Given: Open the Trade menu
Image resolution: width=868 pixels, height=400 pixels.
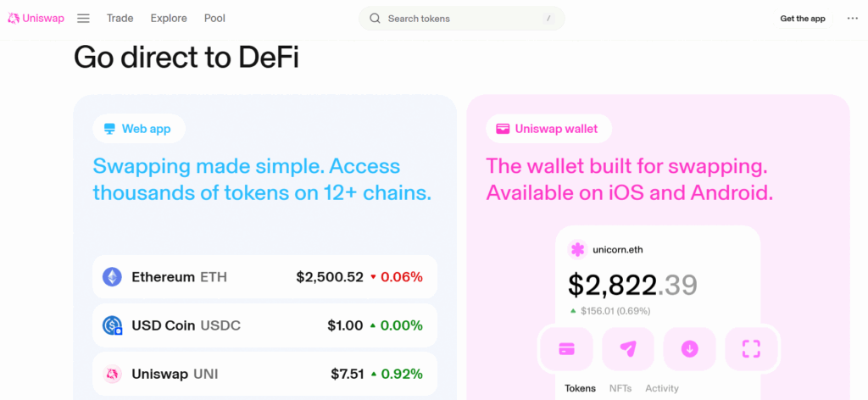Looking at the screenshot, I should [x=120, y=19].
